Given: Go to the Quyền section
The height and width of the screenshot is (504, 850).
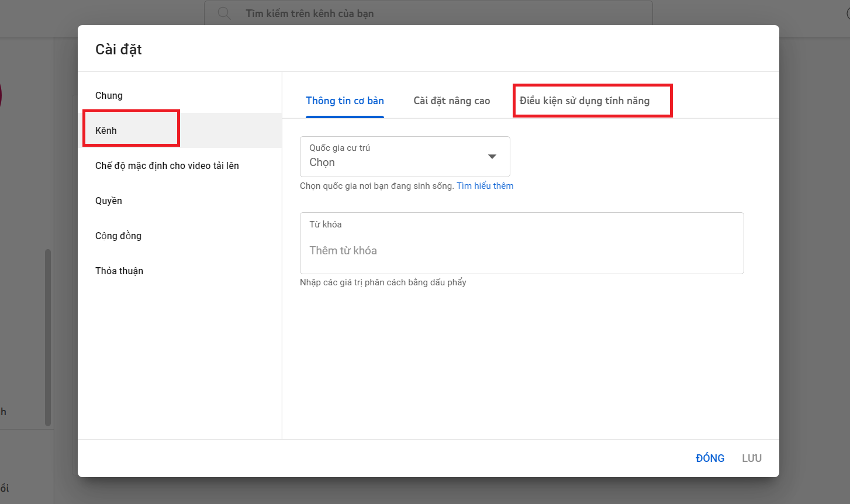Looking at the screenshot, I should pyautogui.click(x=179, y=201).
